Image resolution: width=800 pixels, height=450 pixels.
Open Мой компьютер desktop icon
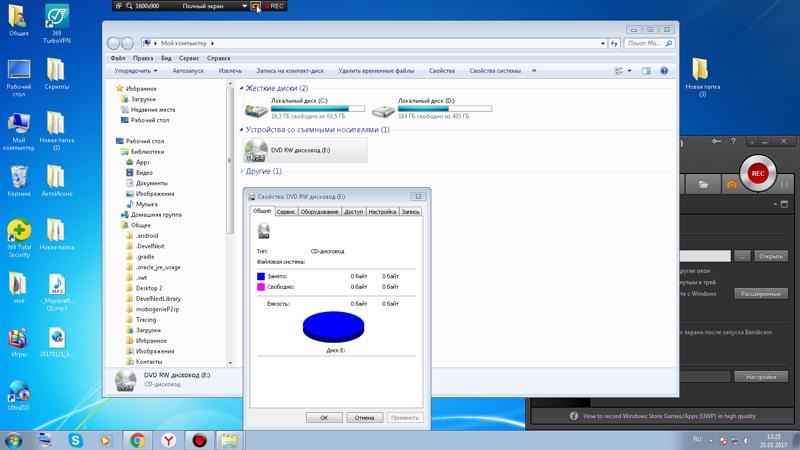point(19,132)
